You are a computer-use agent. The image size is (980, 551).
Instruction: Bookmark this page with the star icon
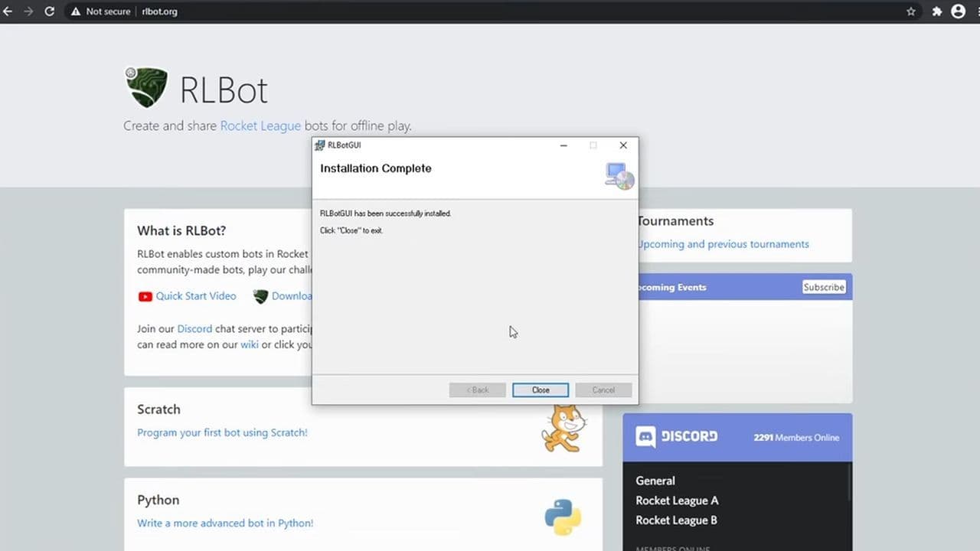[911, 11]
